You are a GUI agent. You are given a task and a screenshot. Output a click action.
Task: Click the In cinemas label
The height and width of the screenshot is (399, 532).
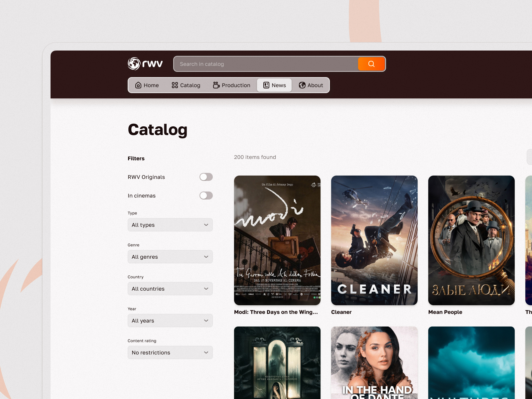point(142,196)
